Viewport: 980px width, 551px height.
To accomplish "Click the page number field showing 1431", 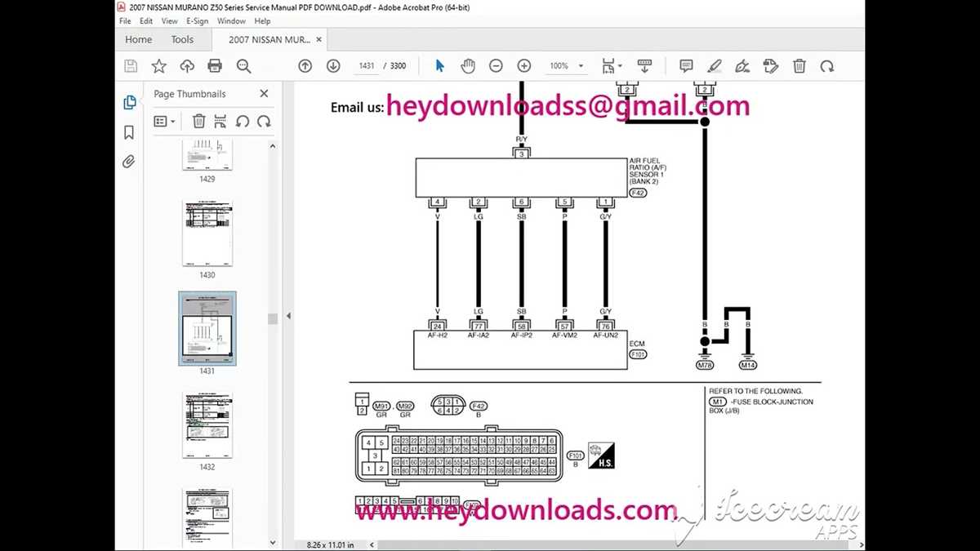I will click(x=367, y=66).
